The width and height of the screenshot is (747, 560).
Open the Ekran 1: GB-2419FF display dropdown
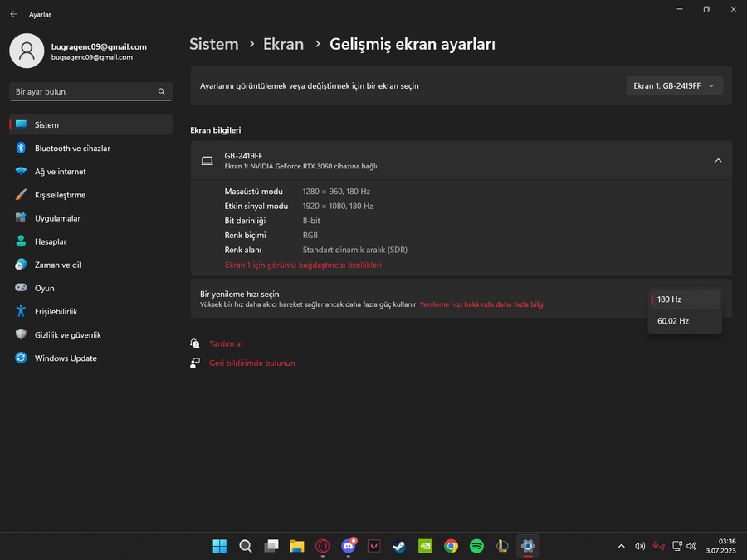(674, 85)
